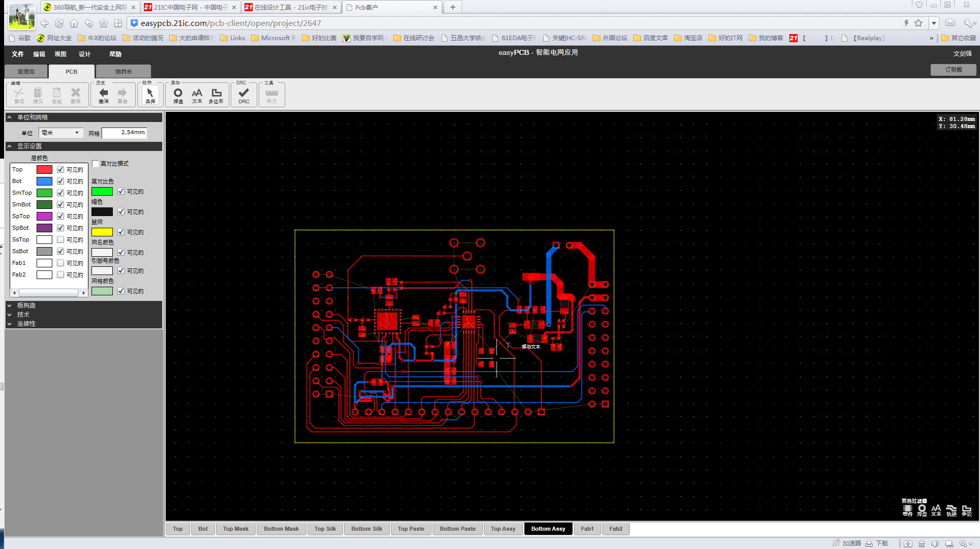Open the 帮助 menu
Viewport: 980px width, 549px height.
tap(115, 54)
